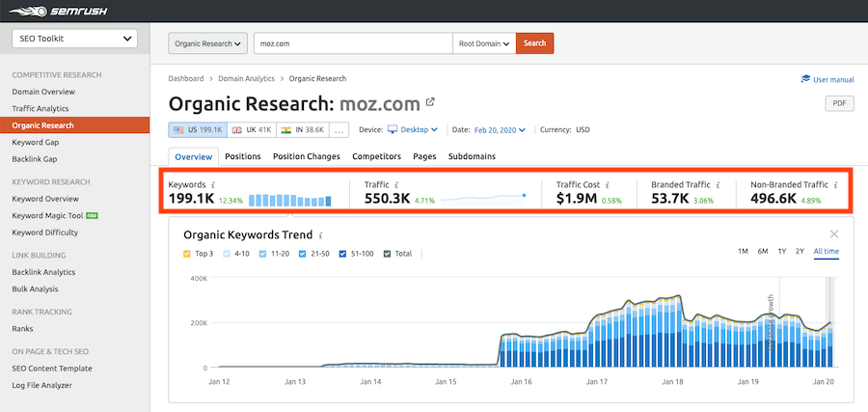The height and width of the screenshot is (412, 868).
Task: Click the orange Search button
Action: (534, 43)
